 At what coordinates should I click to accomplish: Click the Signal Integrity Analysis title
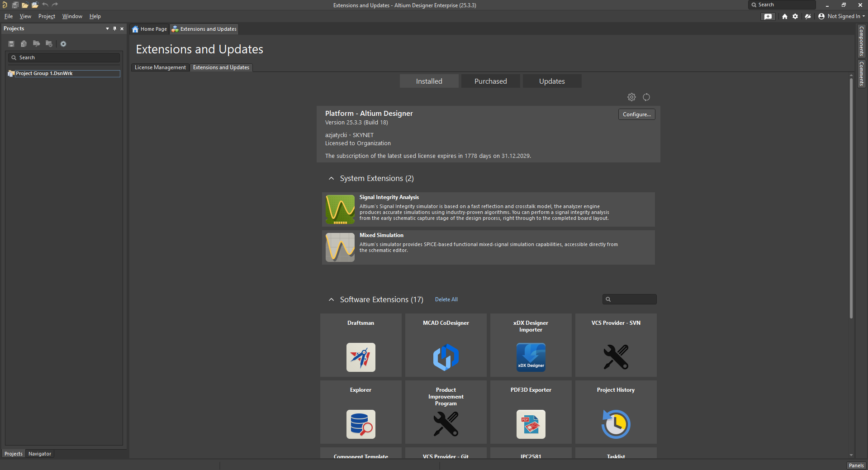389,197
